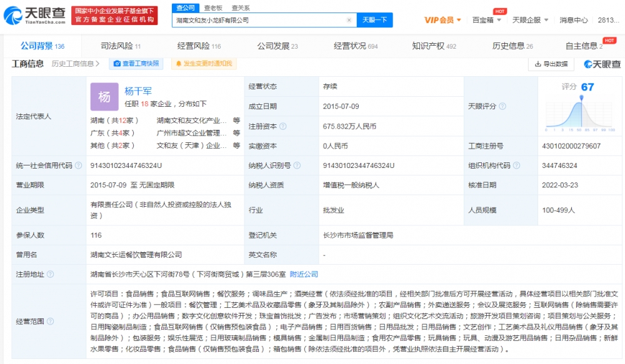Click 广州市超文企业管理… company name
The height and width of the screenshot is (364, 625).
click(192, 133)
